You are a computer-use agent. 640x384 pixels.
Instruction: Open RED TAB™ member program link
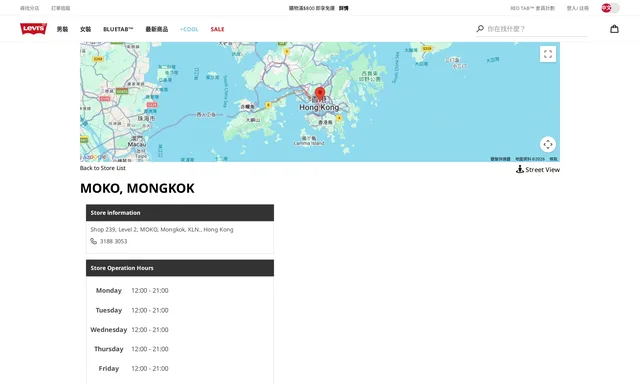[533, 8]
